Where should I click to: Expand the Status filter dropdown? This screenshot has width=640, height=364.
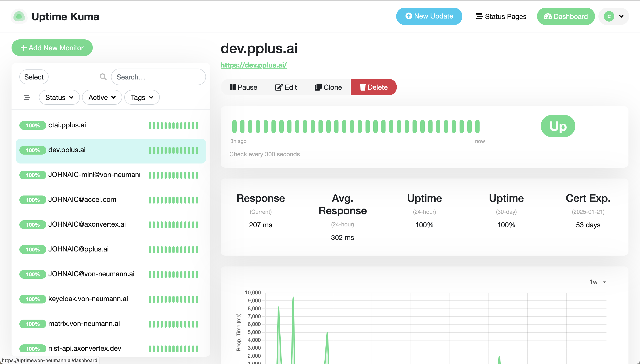(59, 98)
